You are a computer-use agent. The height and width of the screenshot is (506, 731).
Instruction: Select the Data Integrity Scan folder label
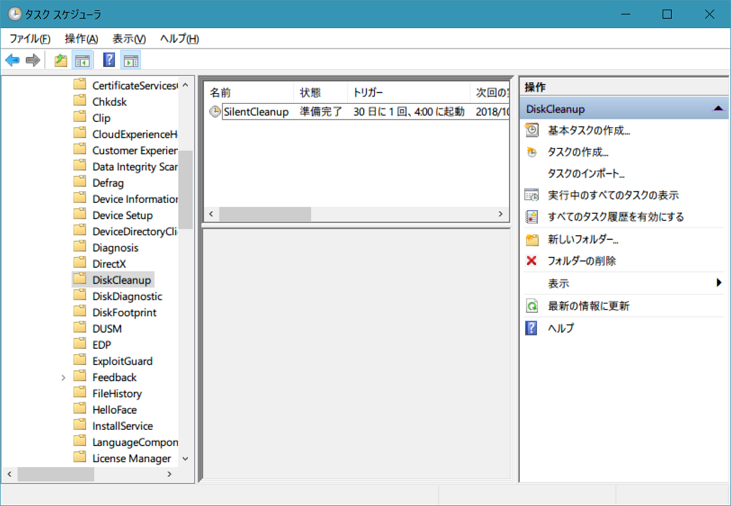(135, 167)
